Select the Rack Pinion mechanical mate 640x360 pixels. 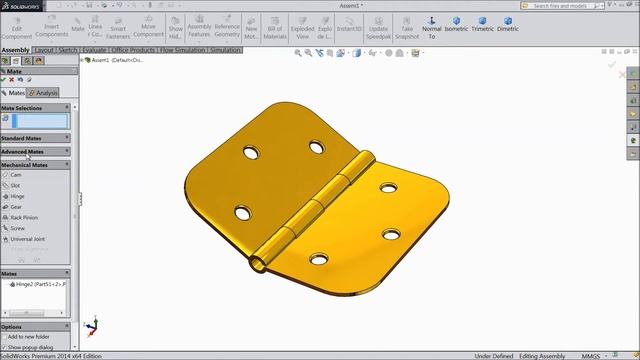click(x=20, y=218)
